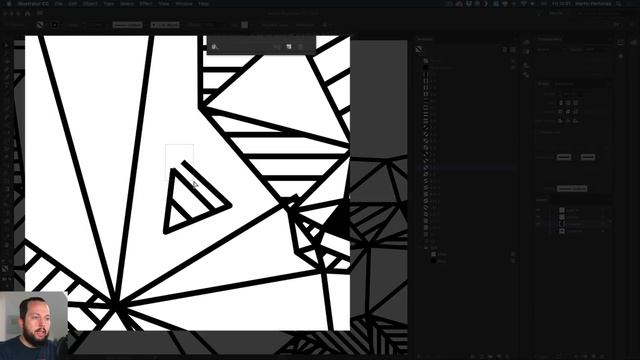The height and width of the screenshot is (360, 640).
Task: Open the Object menu
Action: pos(90,4)
